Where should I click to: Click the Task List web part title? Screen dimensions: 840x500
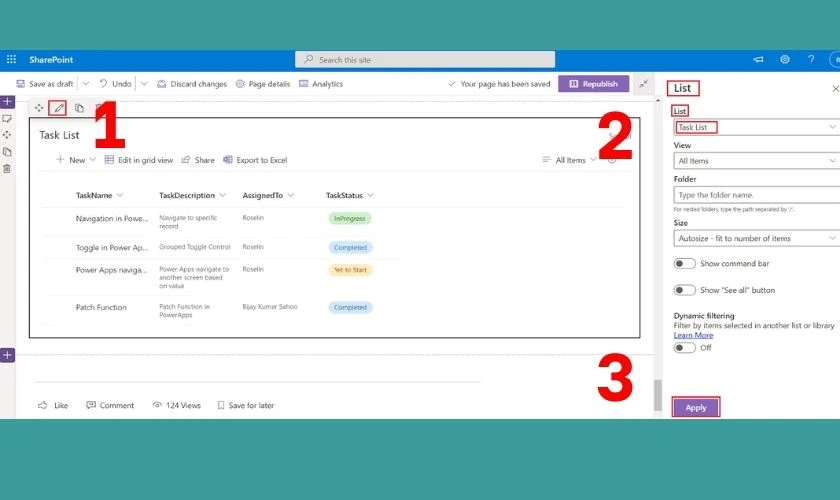[59, 135]
